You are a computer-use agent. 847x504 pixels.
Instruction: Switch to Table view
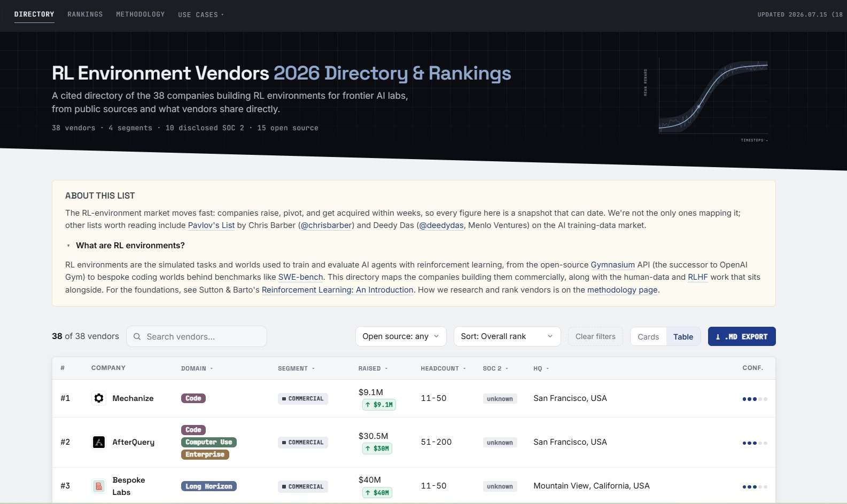tap(683, 337)
